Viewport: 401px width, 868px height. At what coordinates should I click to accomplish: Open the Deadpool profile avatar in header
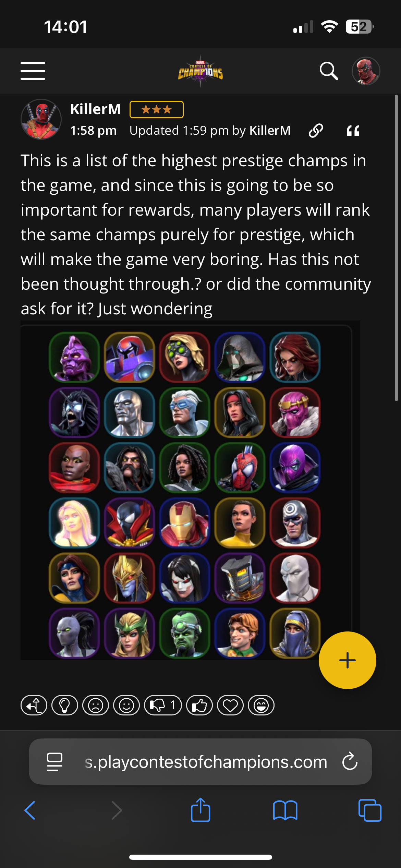(x=366, y=71)
